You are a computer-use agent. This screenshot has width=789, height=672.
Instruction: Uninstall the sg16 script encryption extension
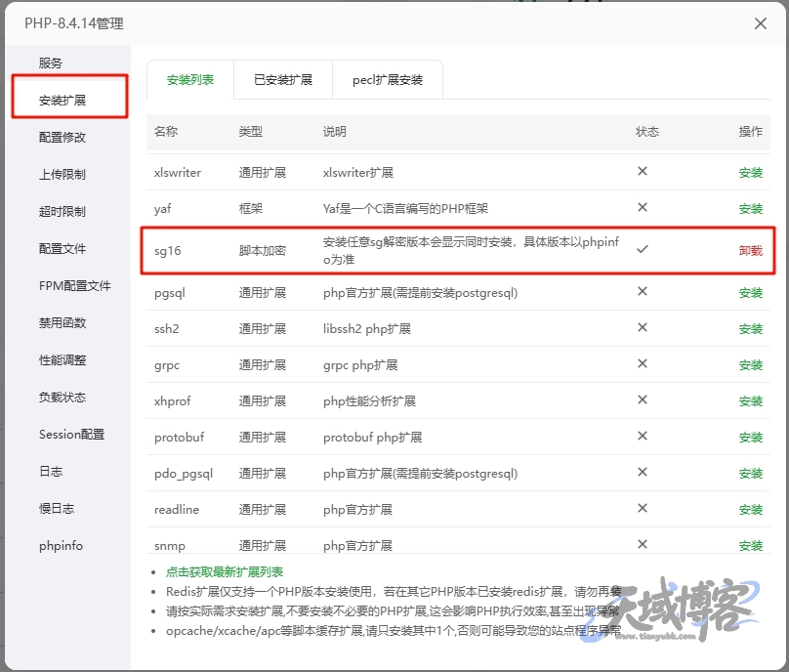click(x=750, y=250)
